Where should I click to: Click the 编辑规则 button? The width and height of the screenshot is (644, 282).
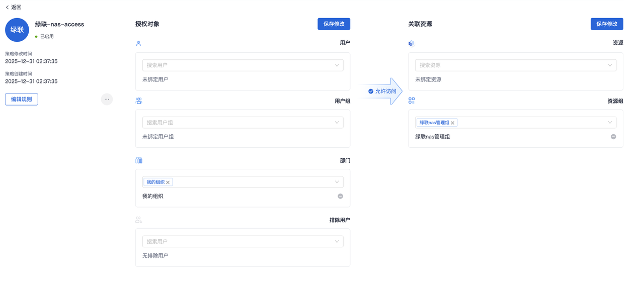(x=22, y=100)
